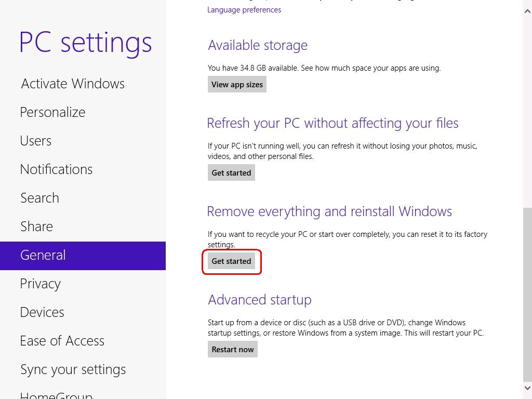
Task: Click the scrollbar up arrow
Action: (x=527, y=10)
